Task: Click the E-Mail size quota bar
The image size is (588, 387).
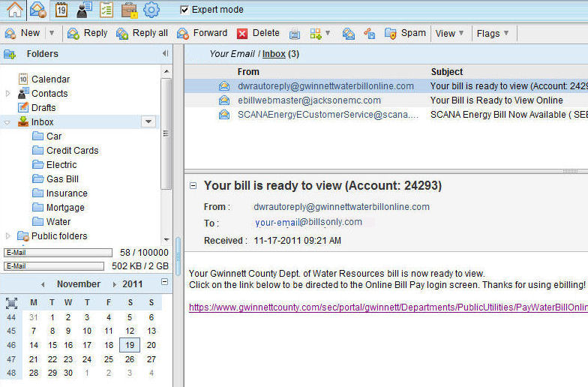Action: point(54,265)
